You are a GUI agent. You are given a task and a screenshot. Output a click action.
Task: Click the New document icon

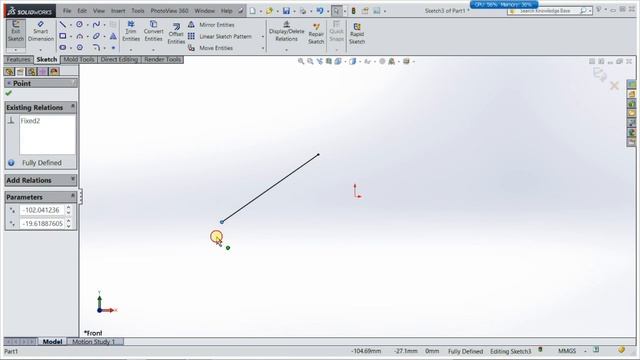click(253, 11)
